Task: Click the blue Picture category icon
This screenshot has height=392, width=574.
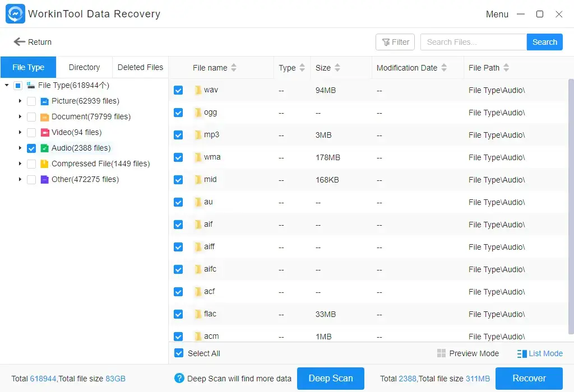Action: tap(45, 101)
